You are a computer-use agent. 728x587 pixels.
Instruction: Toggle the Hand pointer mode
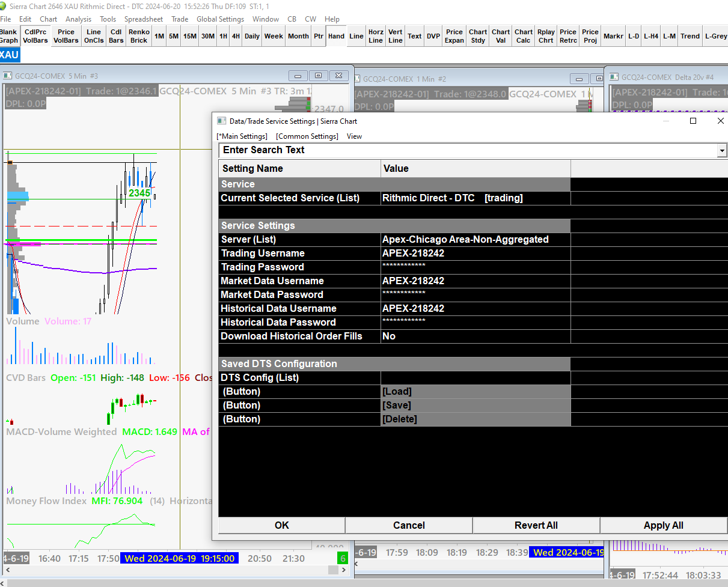coord(336,36)
